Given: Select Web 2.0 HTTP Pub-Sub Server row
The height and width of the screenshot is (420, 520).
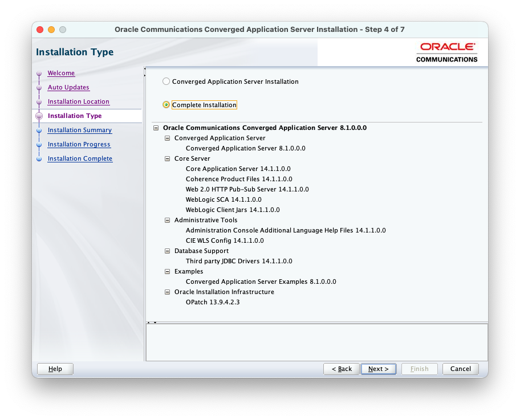Looking at the screenshot, I should (247, 189).
